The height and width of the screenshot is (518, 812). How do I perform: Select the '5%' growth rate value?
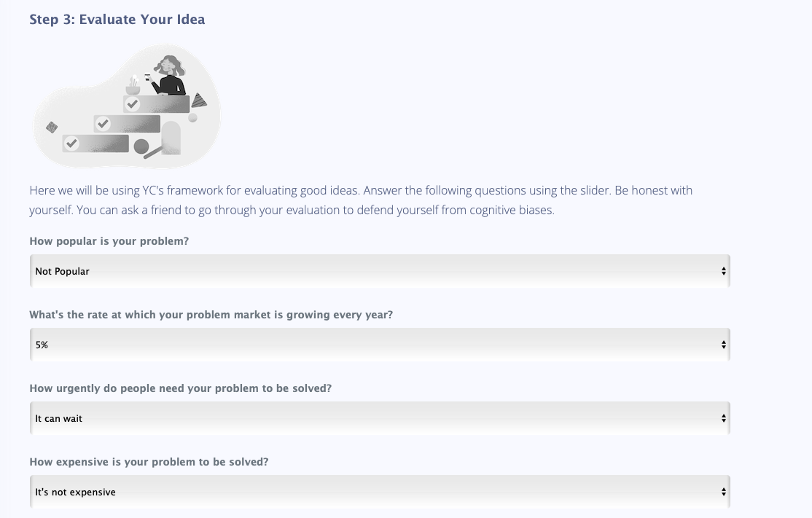[42, 344]
